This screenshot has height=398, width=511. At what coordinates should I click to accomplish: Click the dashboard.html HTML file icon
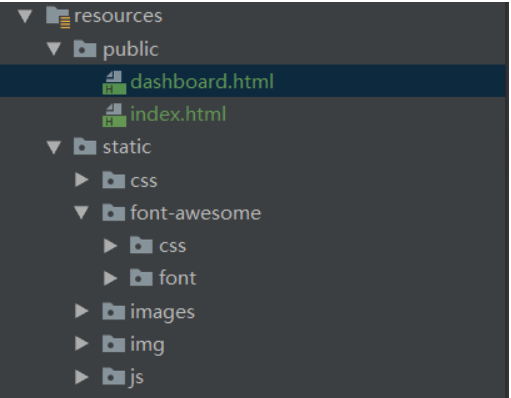point(114,82)
